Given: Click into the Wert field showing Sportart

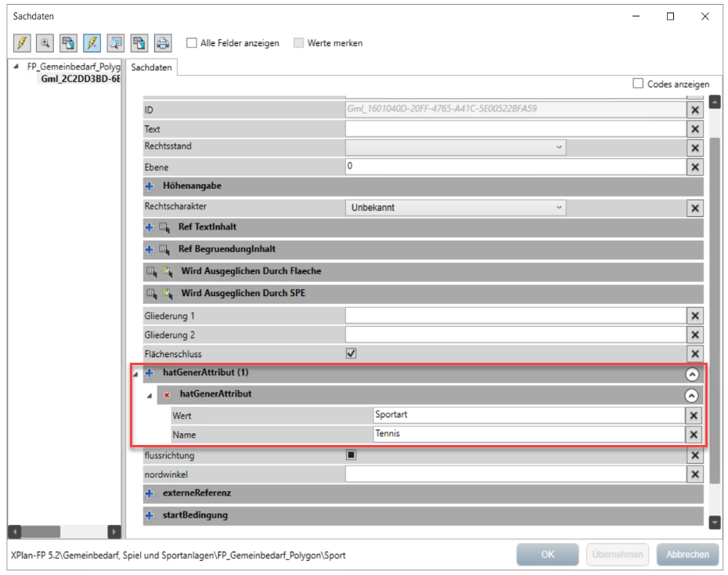Looking at the screenshot, I should [x=529, y=415].
